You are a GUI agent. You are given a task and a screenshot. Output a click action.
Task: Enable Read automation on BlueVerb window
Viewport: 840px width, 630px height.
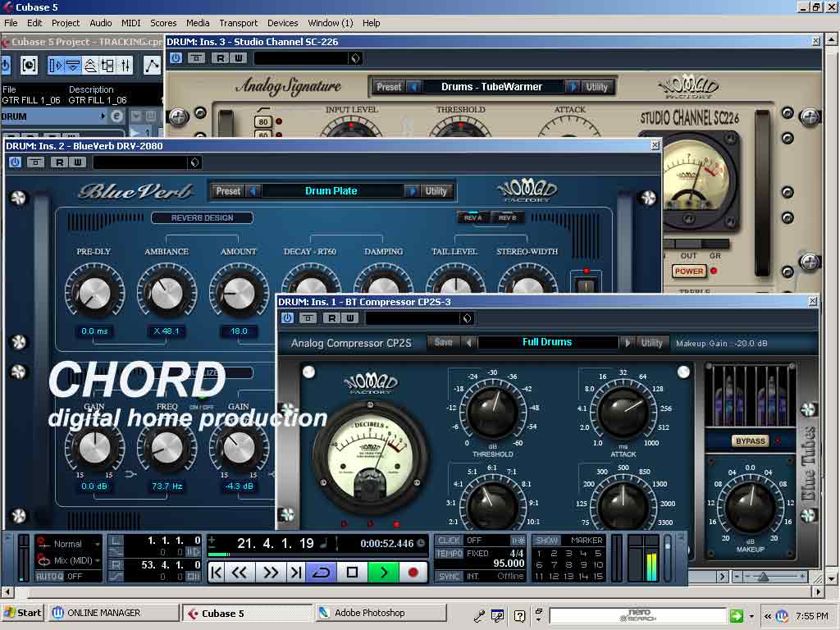59,162
